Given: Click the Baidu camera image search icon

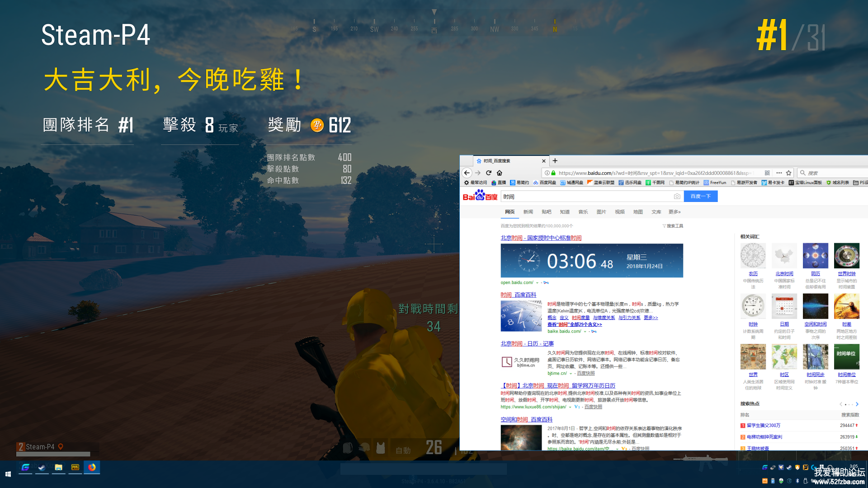Looking at the screenshot, I should (x=677, y=196).
